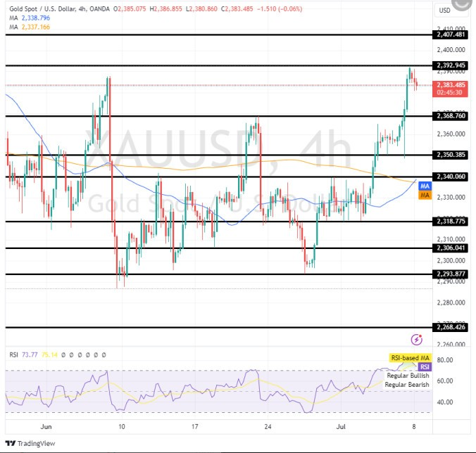Select the 2,368.760 price level label
Image resolution: width=476 pixels, height=453 pixels.
click(451, 116)
